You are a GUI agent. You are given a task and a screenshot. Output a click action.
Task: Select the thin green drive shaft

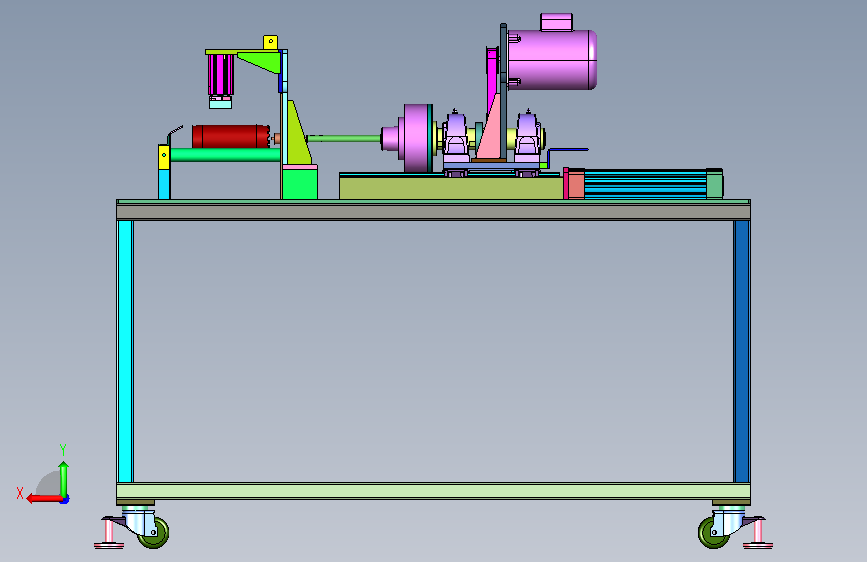coord(344,138)
